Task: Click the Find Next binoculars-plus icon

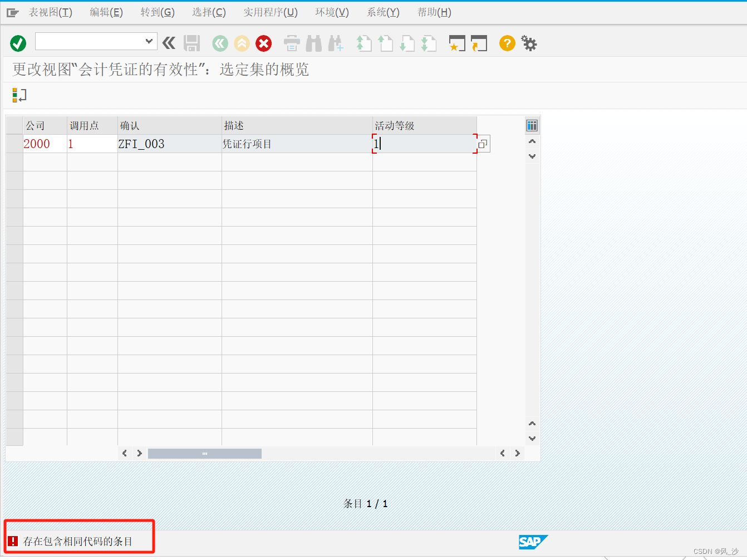Action: 336,43
